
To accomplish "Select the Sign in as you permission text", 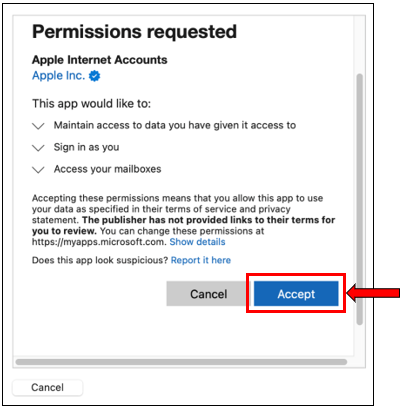I will [86, 147].
